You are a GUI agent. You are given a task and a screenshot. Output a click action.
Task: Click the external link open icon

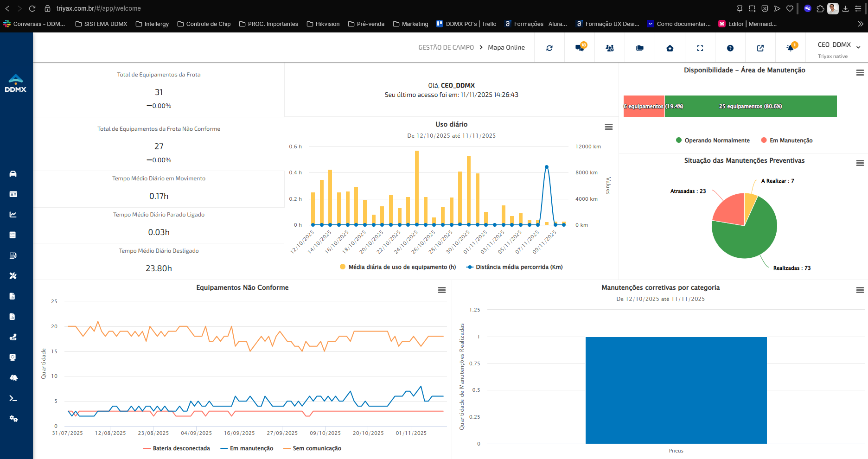click(760, 48)
